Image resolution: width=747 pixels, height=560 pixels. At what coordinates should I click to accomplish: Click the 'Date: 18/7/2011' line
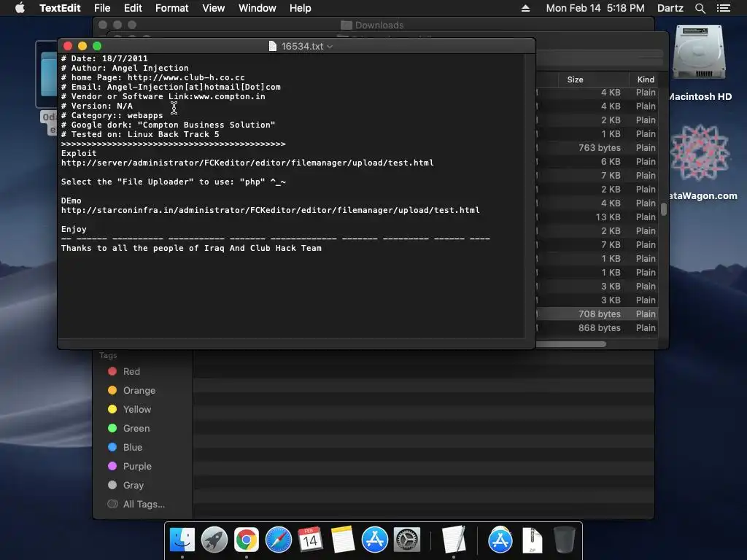click(104, 58)
